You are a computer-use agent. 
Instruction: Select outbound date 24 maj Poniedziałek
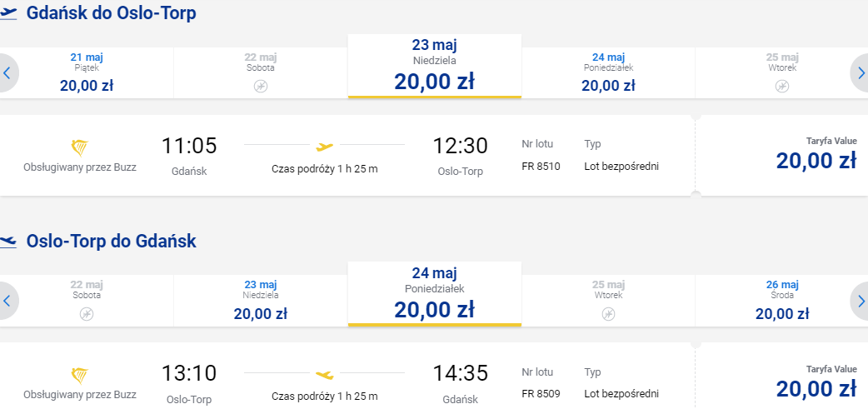pos(608,73)
